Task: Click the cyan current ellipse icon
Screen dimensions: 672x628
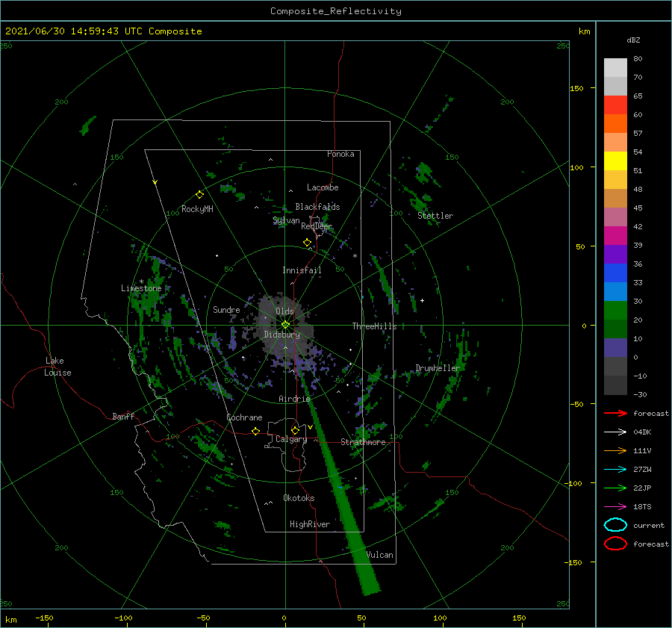Action: [x=615, y=525]
